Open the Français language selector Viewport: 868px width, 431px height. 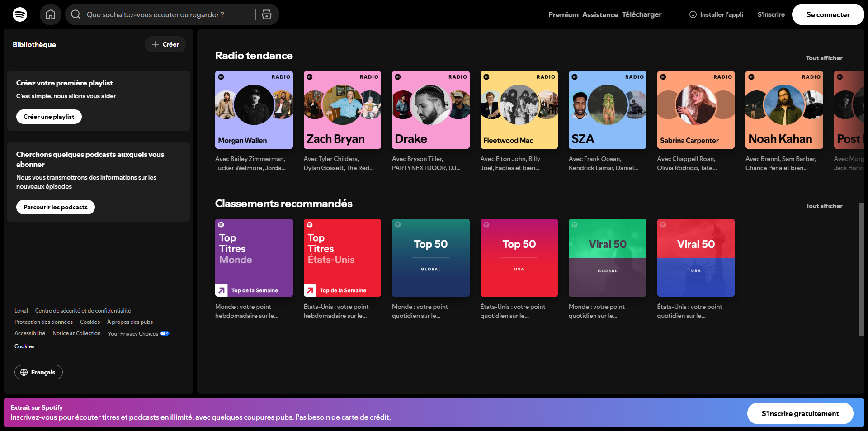38,372
